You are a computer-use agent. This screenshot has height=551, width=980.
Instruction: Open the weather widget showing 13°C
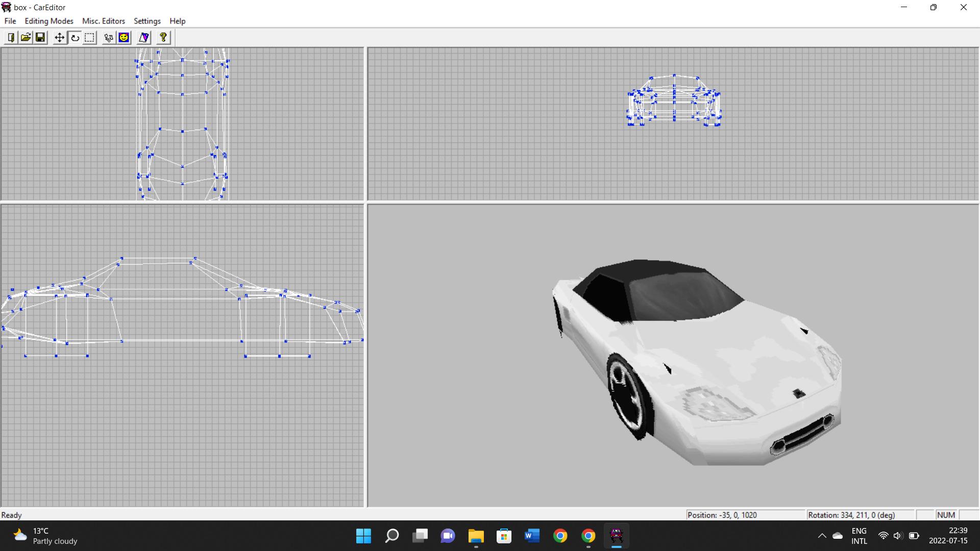(x=45, y=536)
